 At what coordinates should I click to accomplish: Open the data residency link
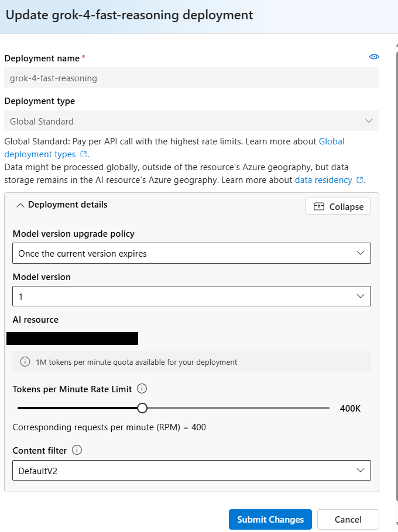(x=323, y=180)
